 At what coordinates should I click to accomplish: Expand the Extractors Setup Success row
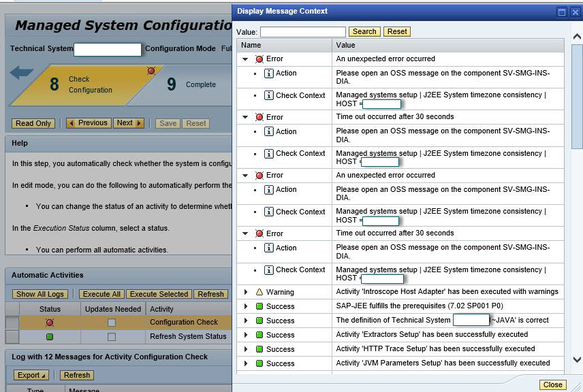[246, 335]
